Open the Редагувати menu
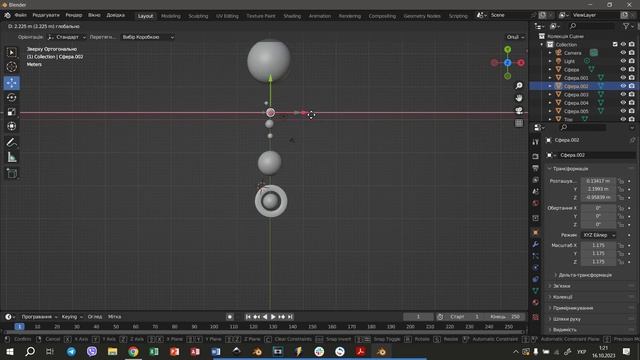This screenshot has height=360, width=640. (46, 15)
